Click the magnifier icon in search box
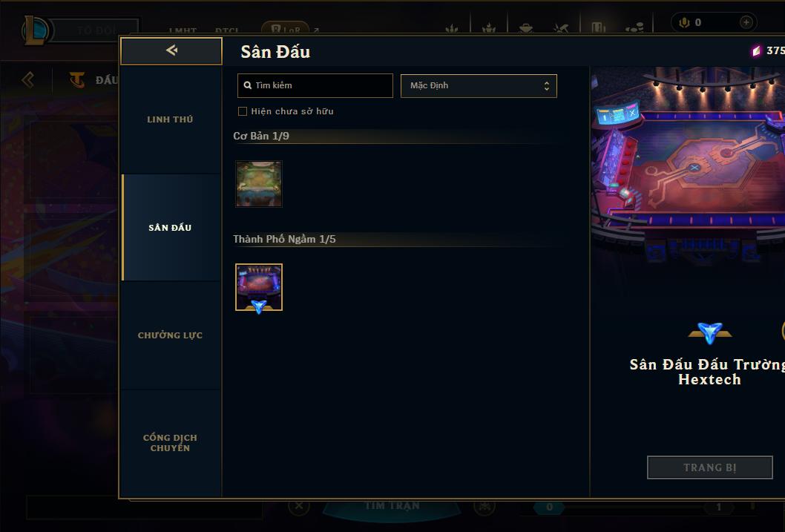785x532 pixels. coord(247,85)
